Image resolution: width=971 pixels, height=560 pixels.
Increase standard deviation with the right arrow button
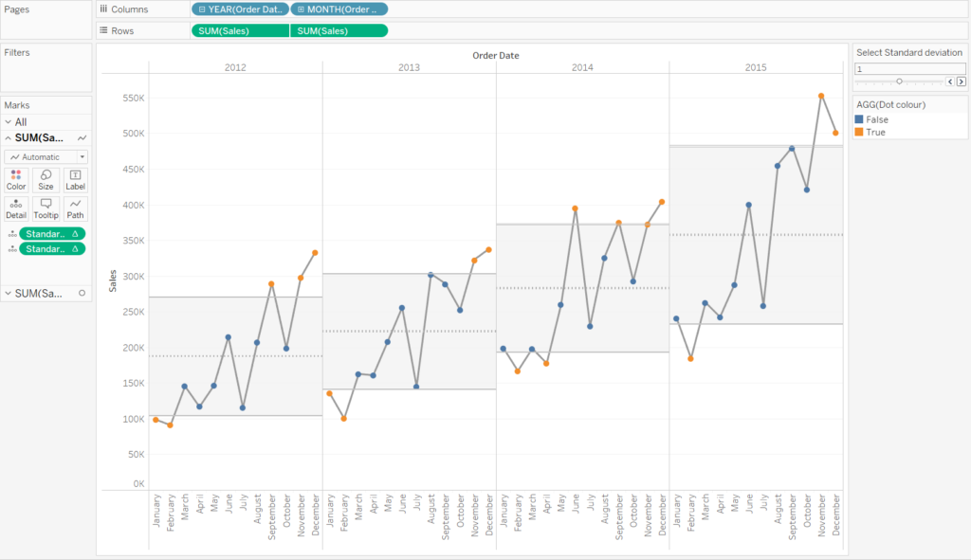tap(961, 82)
